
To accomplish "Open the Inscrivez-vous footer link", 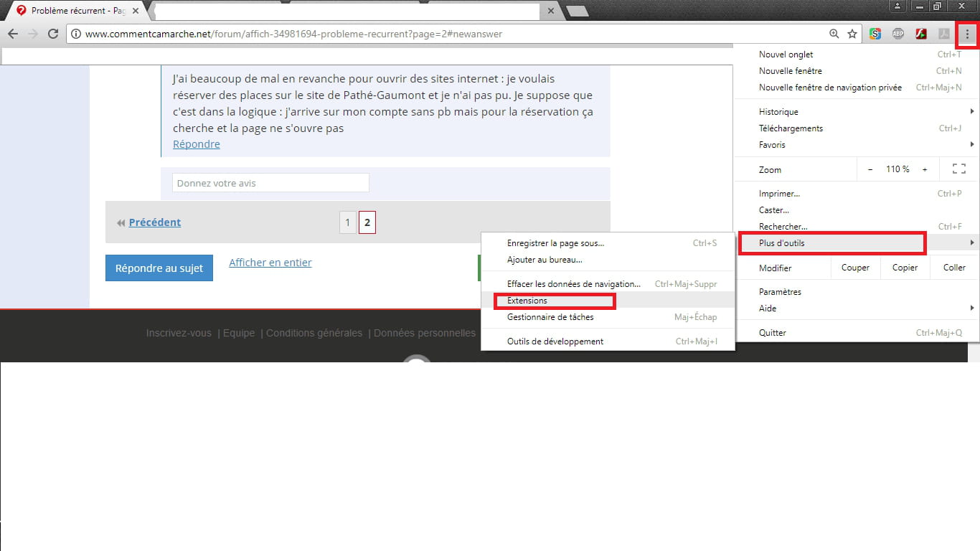I will 179,333.
